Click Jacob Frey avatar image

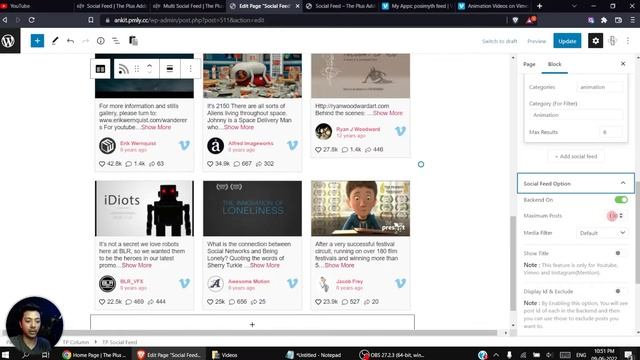point(324,284)
